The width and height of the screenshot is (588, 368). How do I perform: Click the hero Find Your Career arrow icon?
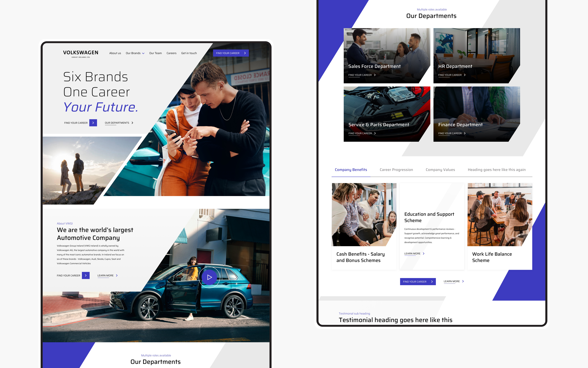[x=93, y=123]
